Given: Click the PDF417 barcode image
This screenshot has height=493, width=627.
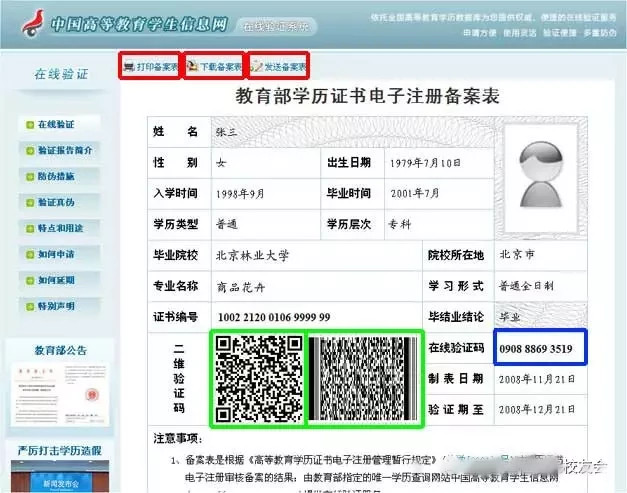Looking at the screenshot, I should pyautogui.click(x=363, y=379).
